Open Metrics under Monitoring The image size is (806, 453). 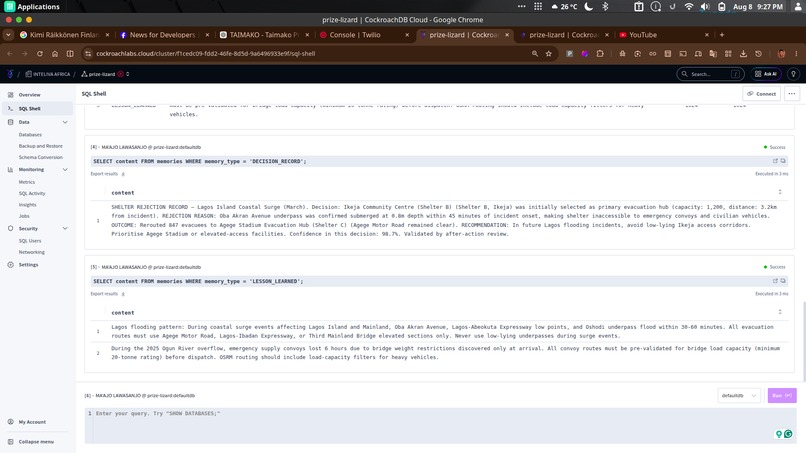27,182
